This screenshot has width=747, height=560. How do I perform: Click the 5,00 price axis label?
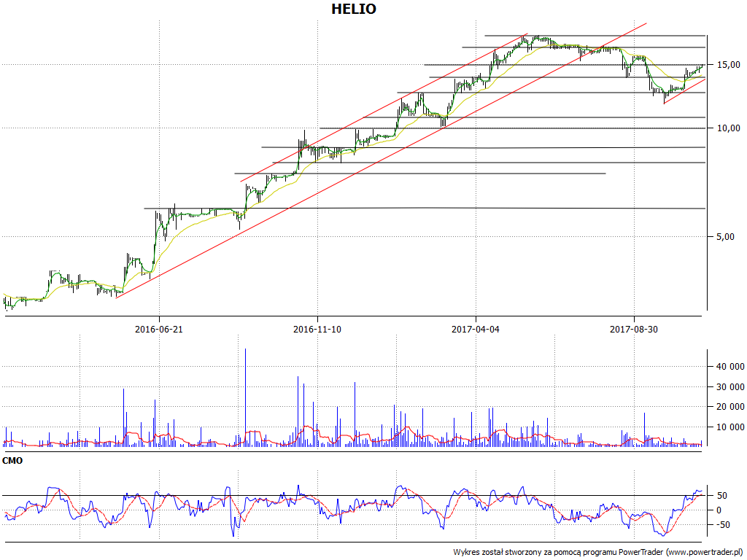pyautogui.click(x=724, y=236)
